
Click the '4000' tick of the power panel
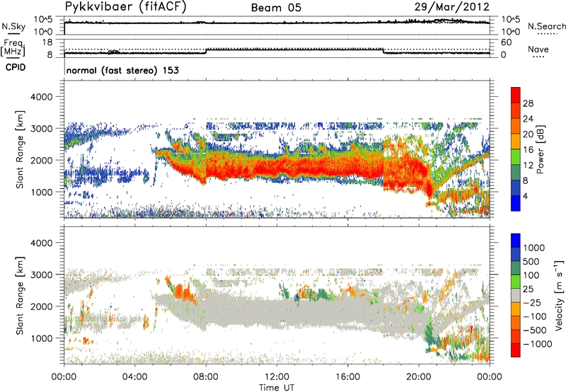click(x=41, y=97)
